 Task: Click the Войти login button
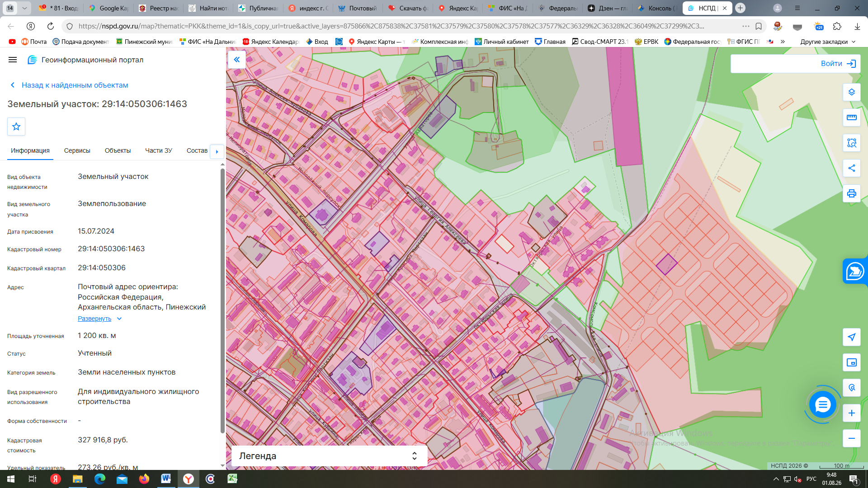(839, 64)
